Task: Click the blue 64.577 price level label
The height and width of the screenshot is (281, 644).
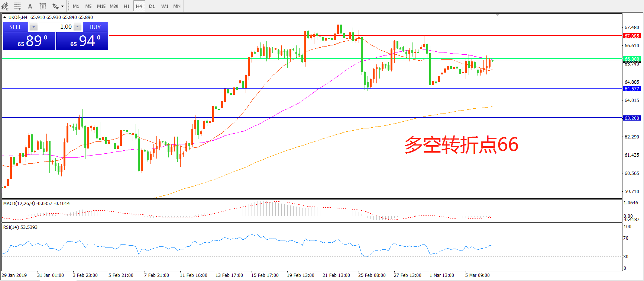Action: [632, 89]
